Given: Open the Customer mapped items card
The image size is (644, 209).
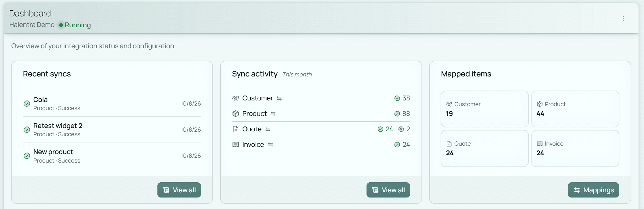Looking at the screenshot, I should tap(485, 109).
